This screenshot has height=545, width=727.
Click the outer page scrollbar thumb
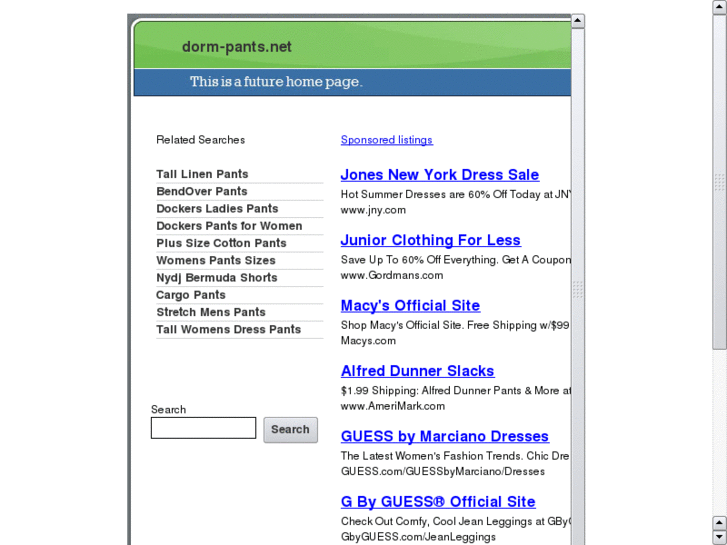click(x=720, y=182)
